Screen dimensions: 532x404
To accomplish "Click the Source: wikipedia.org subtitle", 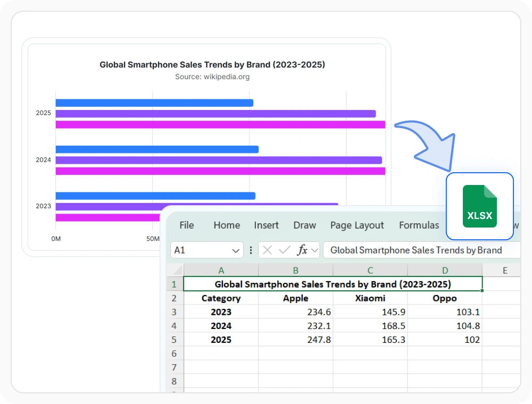I will 212,77.
